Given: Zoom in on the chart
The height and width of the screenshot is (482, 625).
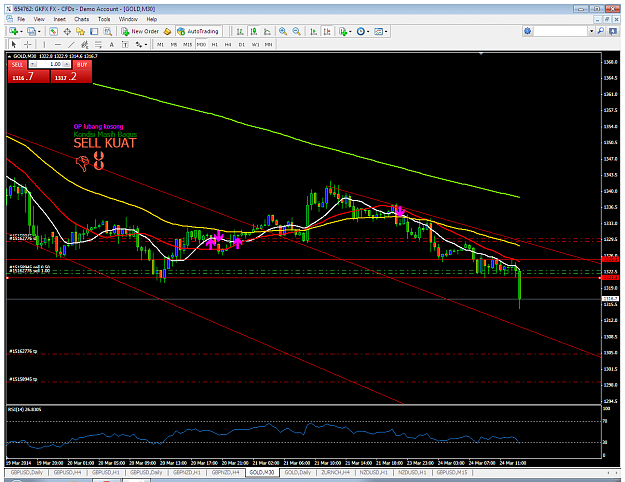Looking at the screenshot, I should tap(283, 31).
